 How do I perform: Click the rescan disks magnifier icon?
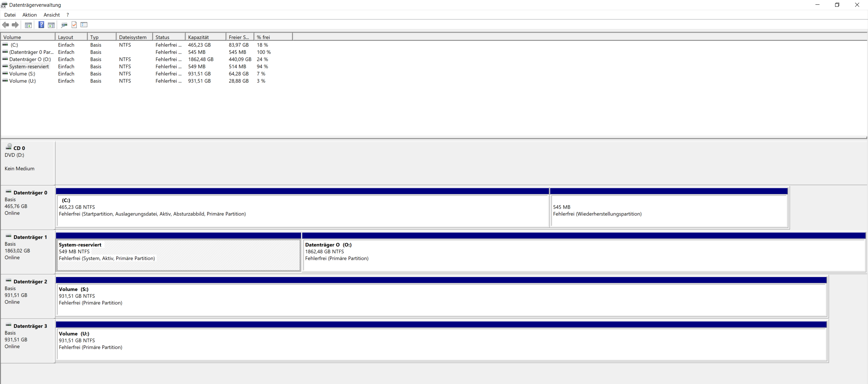pyautogui.click(x=64, y=25)
